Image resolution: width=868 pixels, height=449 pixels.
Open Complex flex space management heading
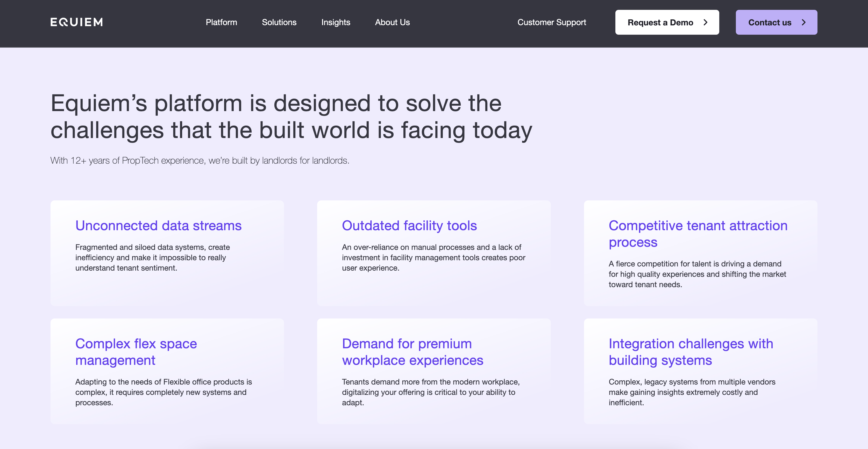[136, 352]
